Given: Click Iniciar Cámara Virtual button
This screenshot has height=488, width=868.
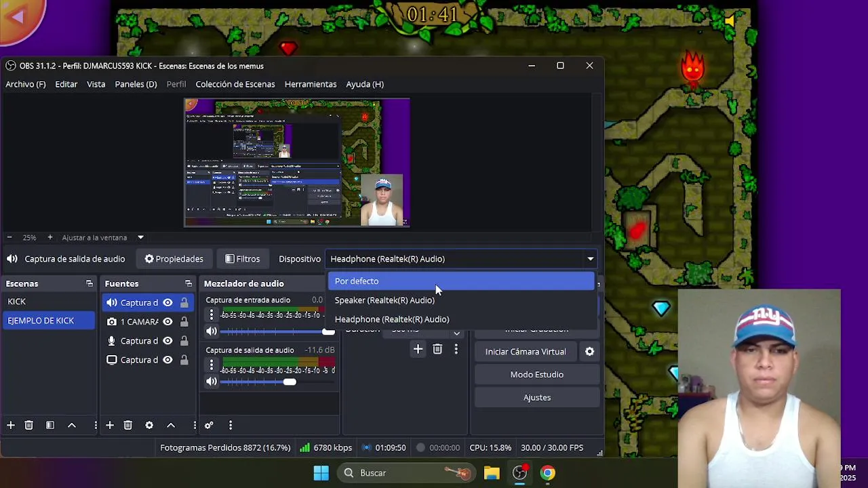Looking at the screenshot, I should pos(526,351).
